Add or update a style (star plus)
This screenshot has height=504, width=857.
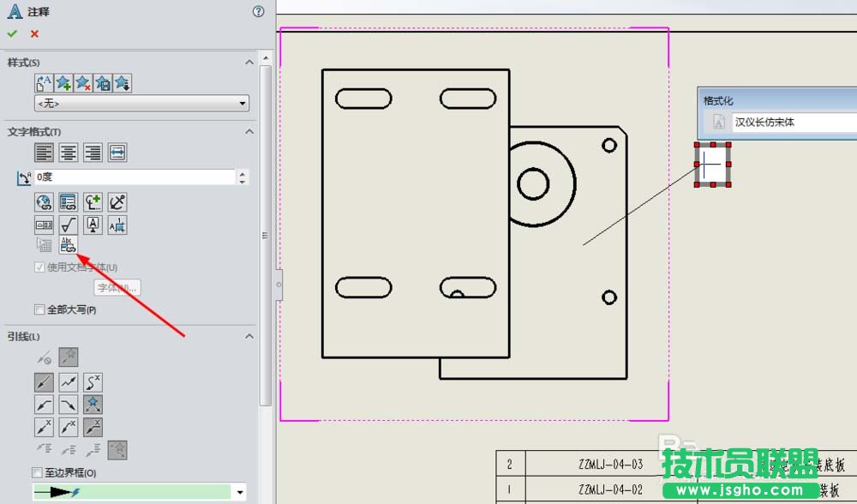click(63, 83)
